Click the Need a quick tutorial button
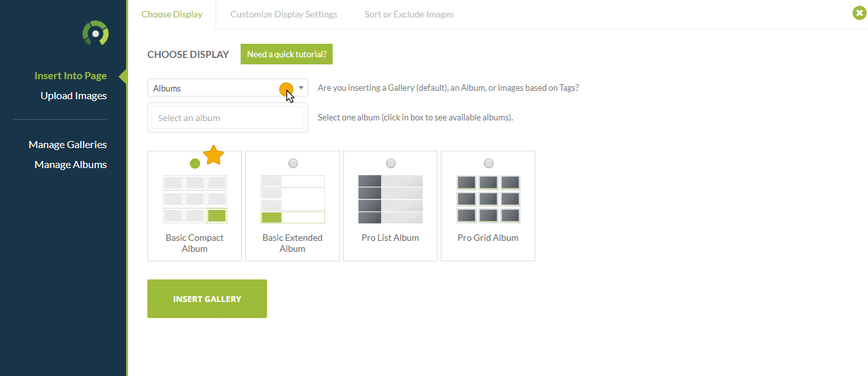Screen dimensions: 868x376 pos(286,54)
